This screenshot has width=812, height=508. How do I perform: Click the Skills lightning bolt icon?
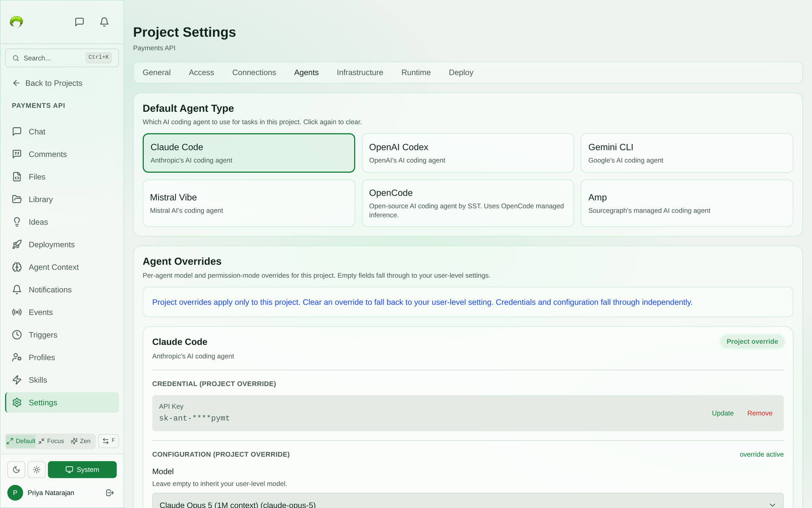[x=17, y=380]
